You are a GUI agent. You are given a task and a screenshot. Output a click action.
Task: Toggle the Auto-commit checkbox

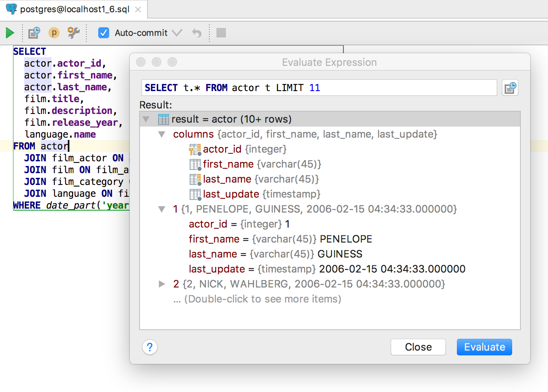click(103, 33)
